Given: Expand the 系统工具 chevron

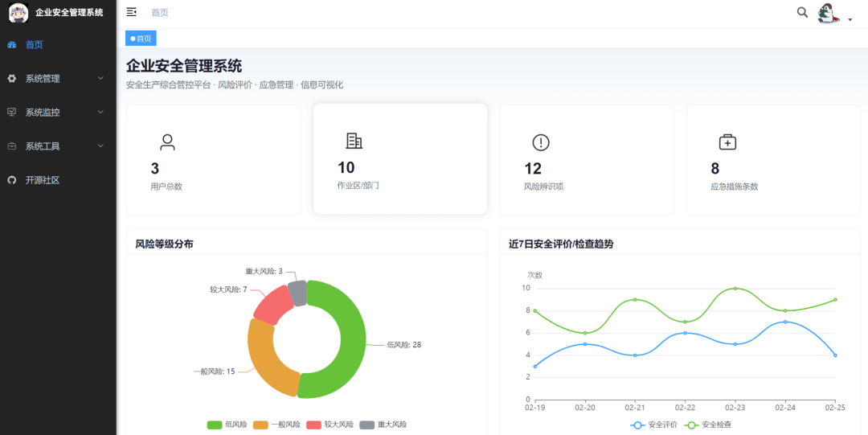Looking at the screenshot, I should coord(100,146).
